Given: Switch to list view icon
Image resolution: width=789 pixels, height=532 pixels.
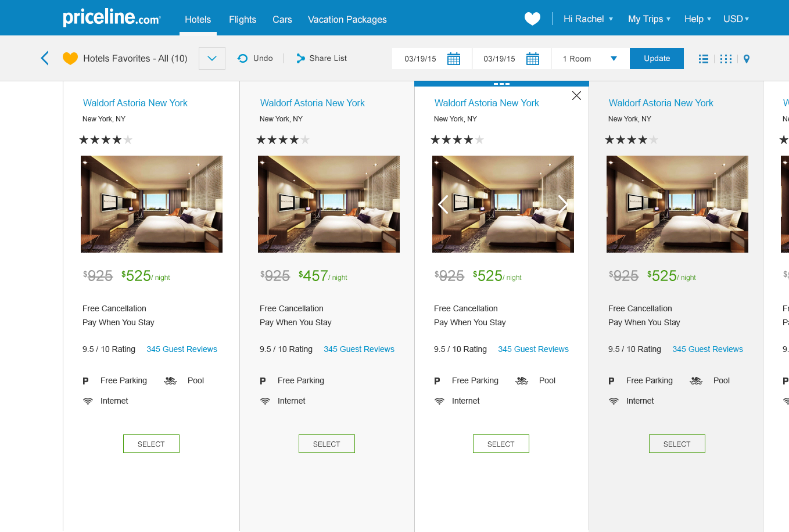Looking at the screenshot, I should pyautogui.click(x=704, y=59).
